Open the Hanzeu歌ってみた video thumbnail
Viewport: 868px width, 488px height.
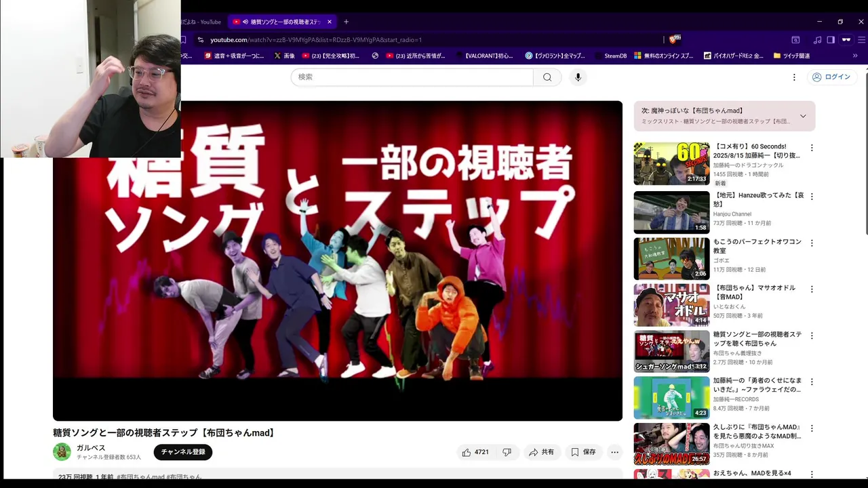pyautogui.click(x=672, y=212)
